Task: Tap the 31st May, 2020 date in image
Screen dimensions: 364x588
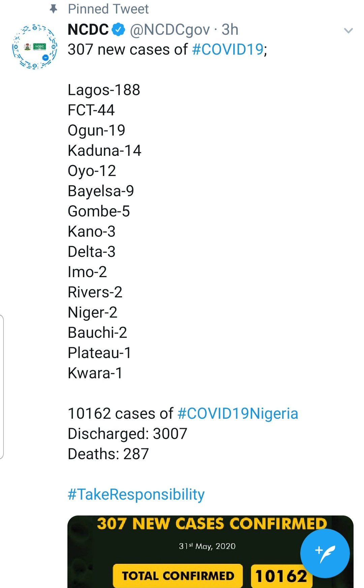Action: click(x=207, y=546)
